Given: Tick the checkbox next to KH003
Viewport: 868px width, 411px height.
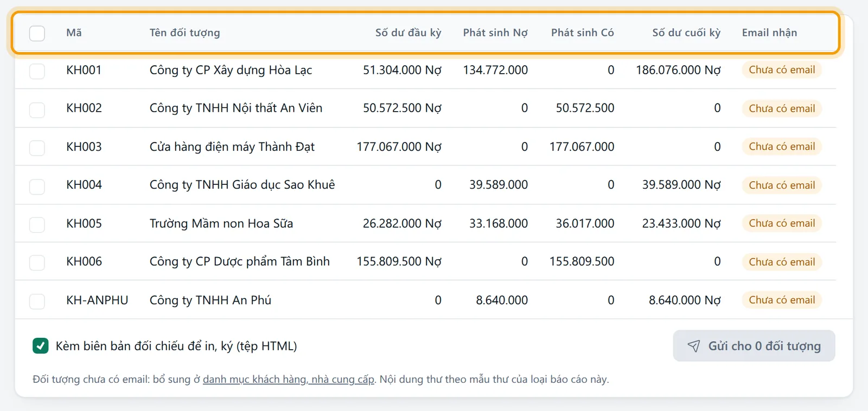Looking at the screenshot, I should 37,147.
